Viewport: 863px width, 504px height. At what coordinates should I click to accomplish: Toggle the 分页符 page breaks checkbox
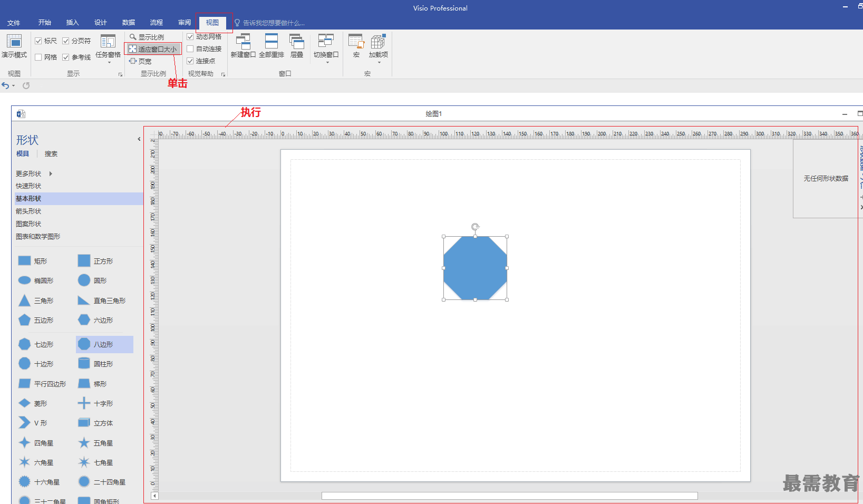click(65, 41)
